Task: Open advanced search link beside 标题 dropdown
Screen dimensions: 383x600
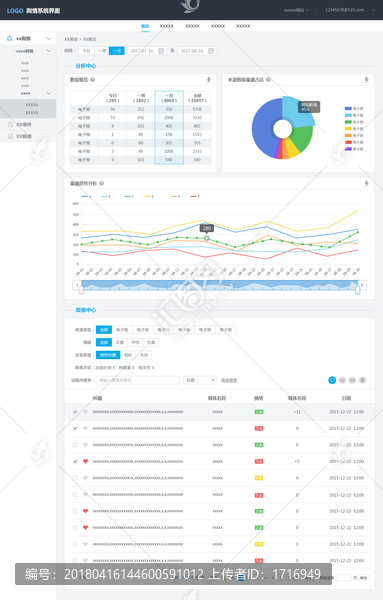Action: click(x=229, y=380)
